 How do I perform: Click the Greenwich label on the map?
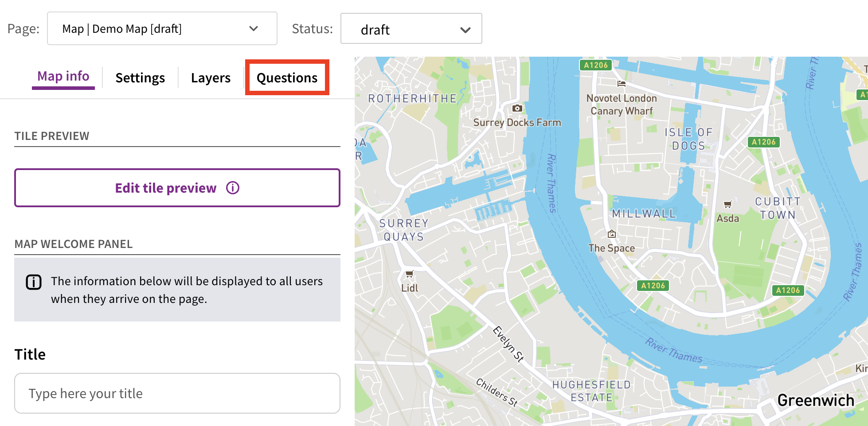815,400
